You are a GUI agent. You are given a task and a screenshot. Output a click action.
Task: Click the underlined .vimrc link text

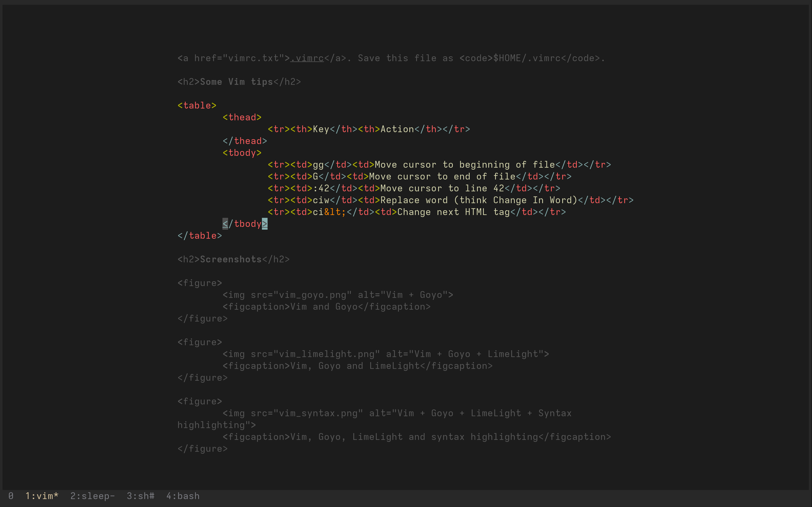(x=307, y=58)
